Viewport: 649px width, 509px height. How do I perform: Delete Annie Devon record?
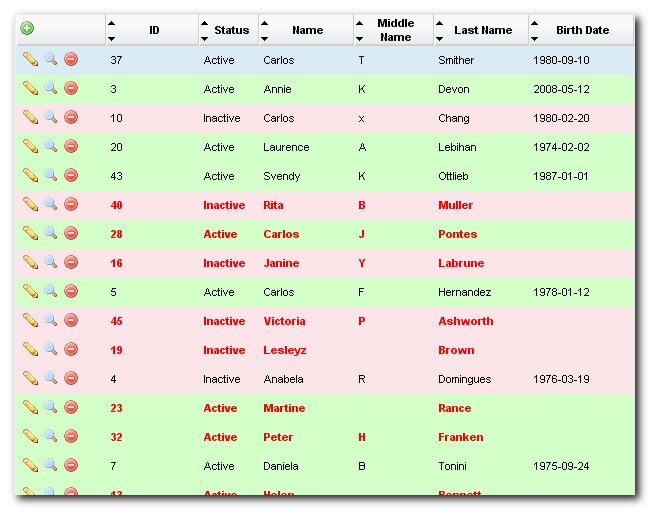(x=71, y=88)
